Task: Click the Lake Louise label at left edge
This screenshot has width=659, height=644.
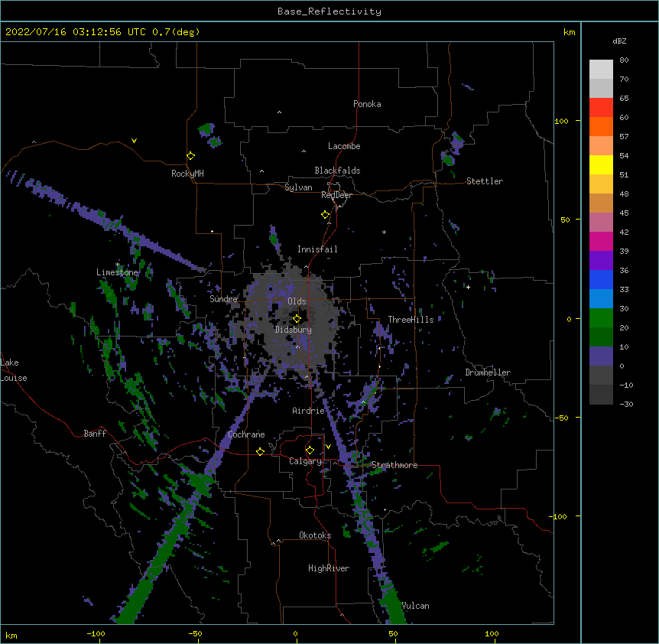Action: pyautogui.click(x=14, y=370)
